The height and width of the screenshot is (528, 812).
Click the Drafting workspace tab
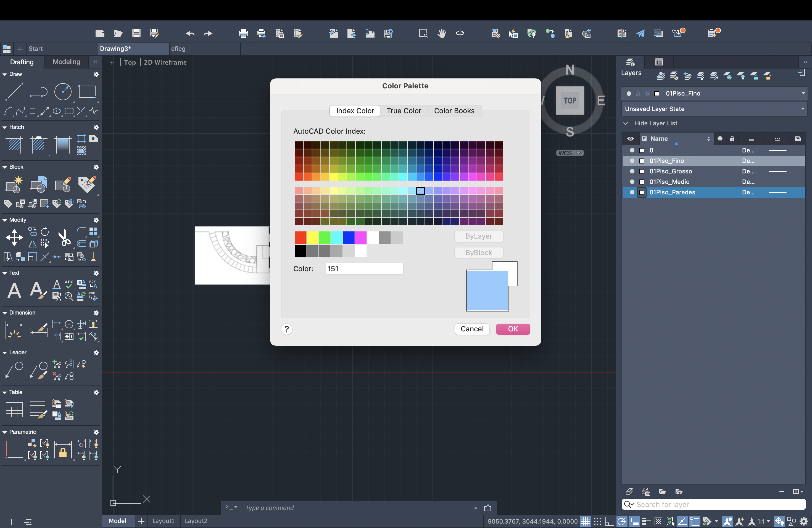(x=22, y=62)
